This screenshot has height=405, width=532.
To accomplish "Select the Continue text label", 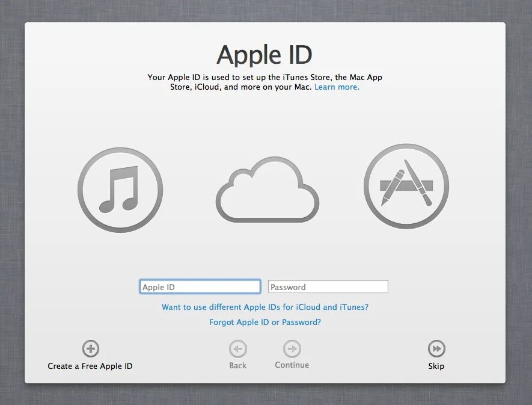I will tap(292, 365).
